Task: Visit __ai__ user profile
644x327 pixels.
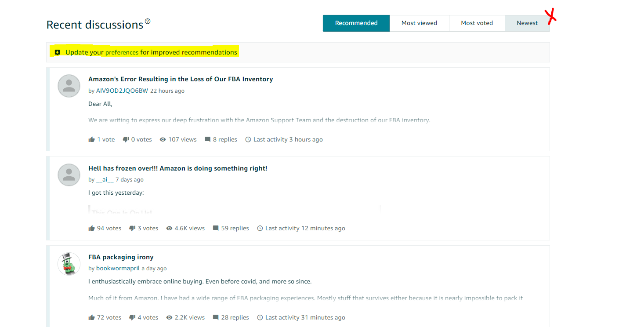Action: tap(105, 180)
